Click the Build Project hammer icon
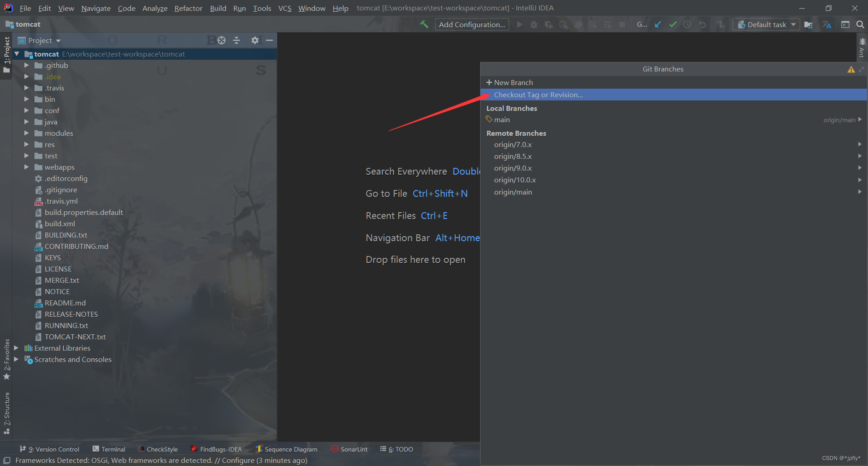 click(x=424, y=24)
